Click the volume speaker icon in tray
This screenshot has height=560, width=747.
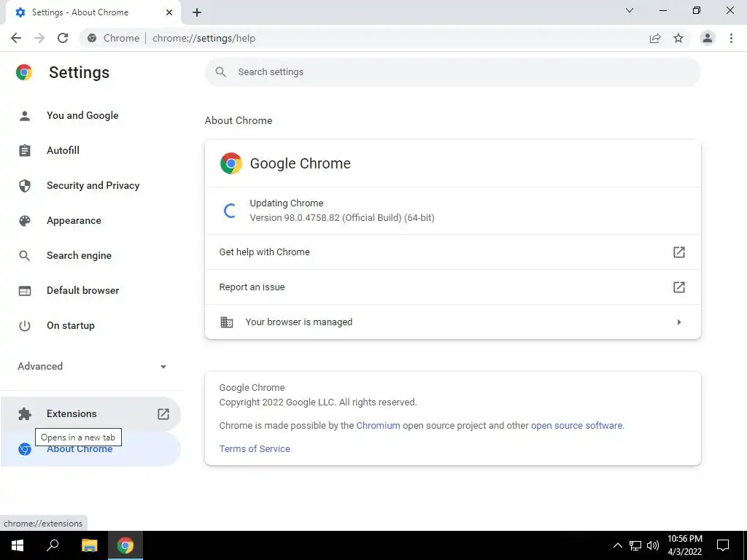653,545
